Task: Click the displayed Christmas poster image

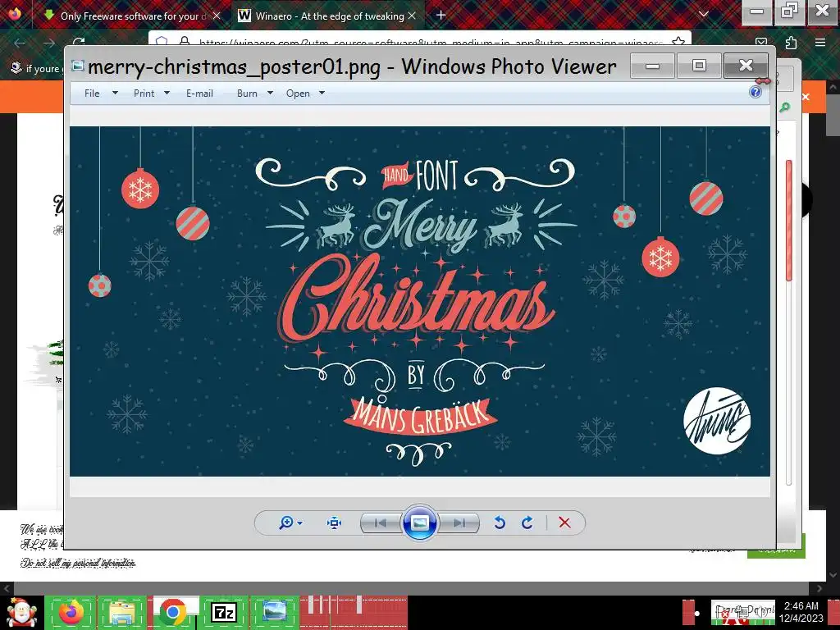Action: pos(419,301)
